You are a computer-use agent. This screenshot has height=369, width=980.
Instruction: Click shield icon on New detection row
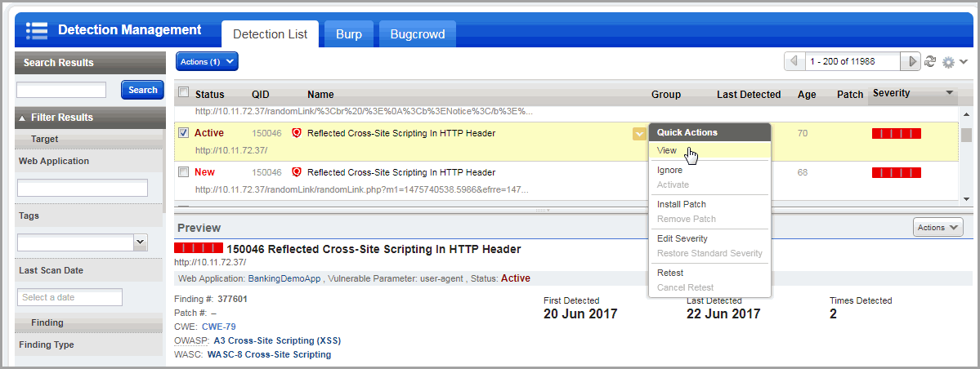(x=298, y=172)
